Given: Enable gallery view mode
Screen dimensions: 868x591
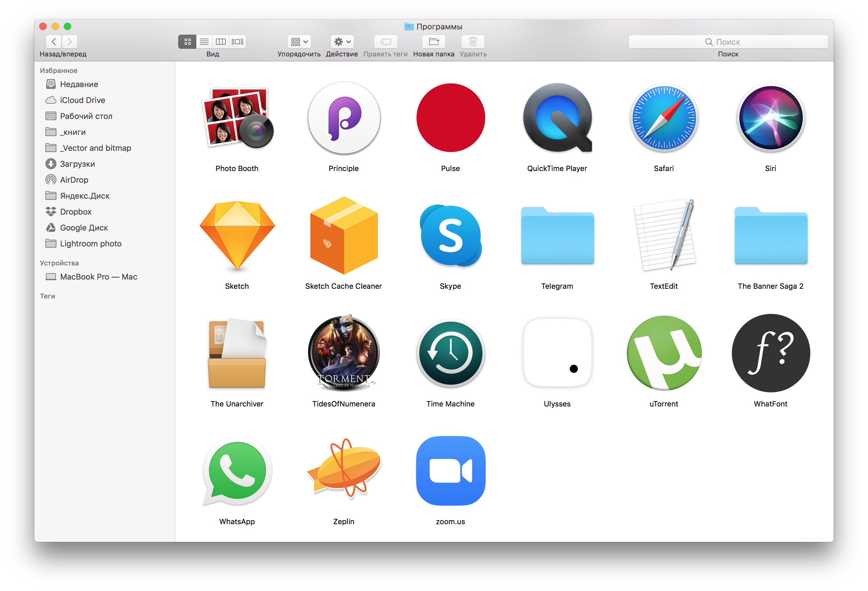Looking at the screenshot, I should 237,41.
